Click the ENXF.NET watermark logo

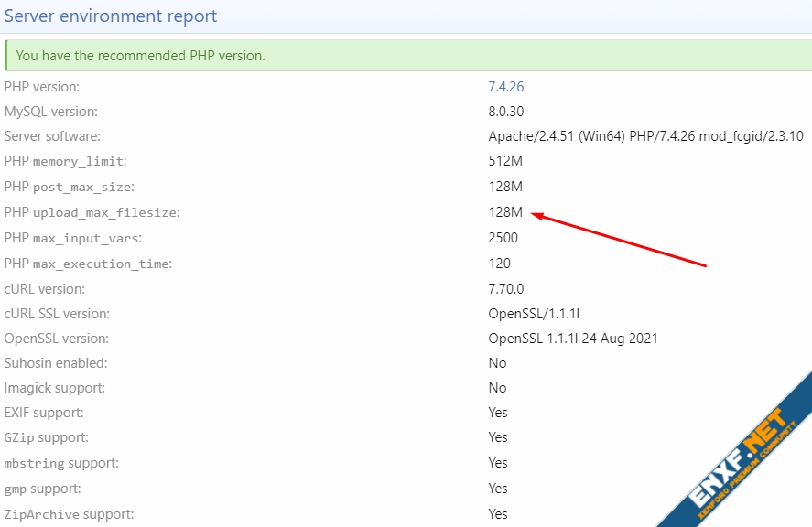(x=739, y=453)
